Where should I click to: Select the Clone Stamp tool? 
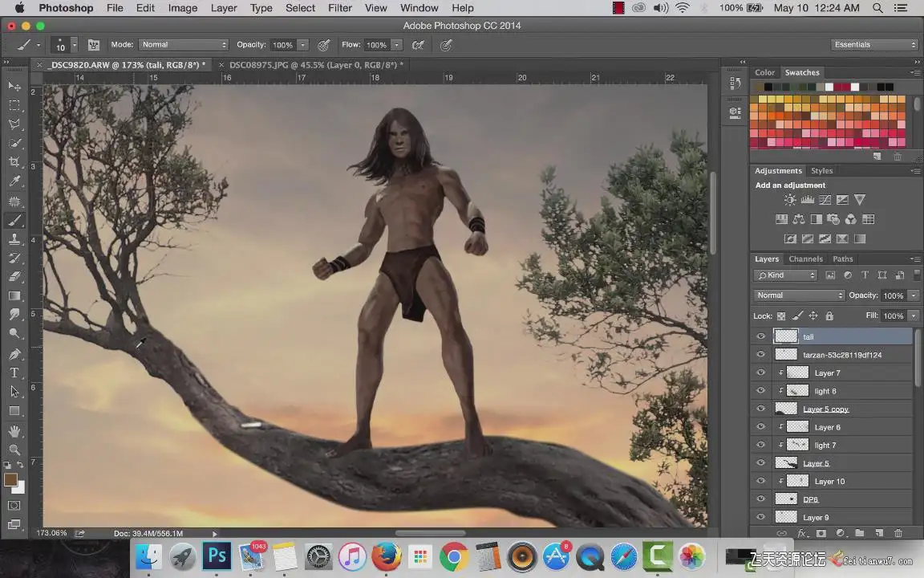pos(14,239)
